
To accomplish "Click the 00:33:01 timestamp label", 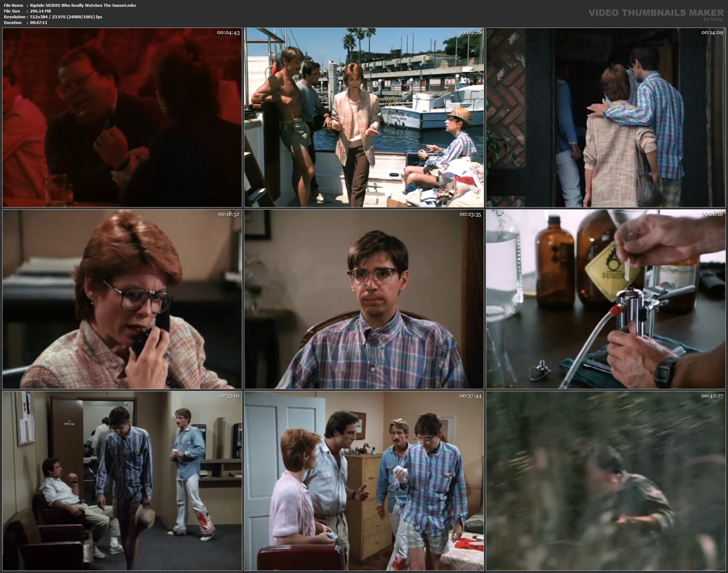I will coord(228,396).
